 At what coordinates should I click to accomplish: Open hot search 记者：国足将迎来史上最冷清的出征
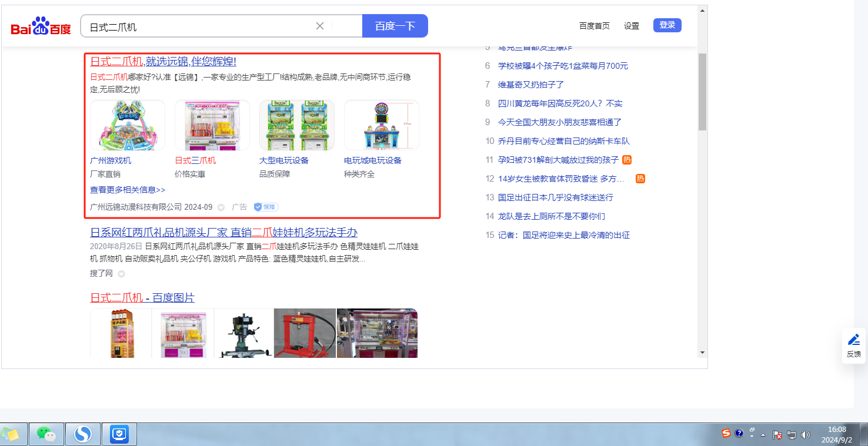(564, 235)
